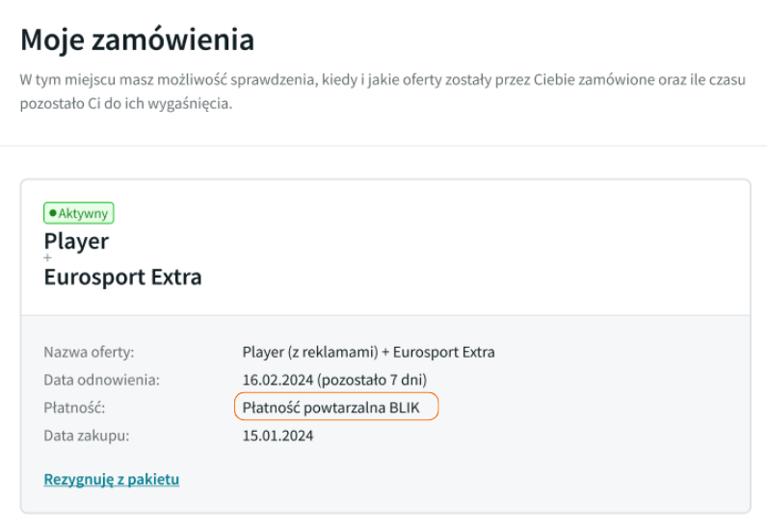Screen dimensions: 767x532
Task: Click the Data zakupu label
Action: pyautogui.click(x=87, y=436)
